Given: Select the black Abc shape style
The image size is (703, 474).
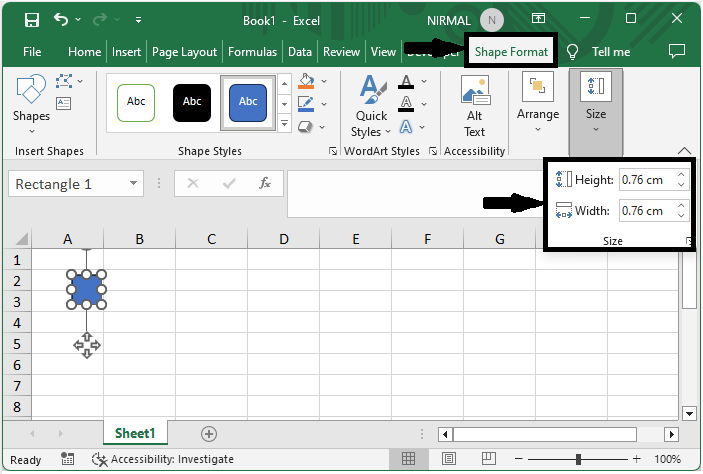Looking at the screenshot, I should (x=192, y=101).
